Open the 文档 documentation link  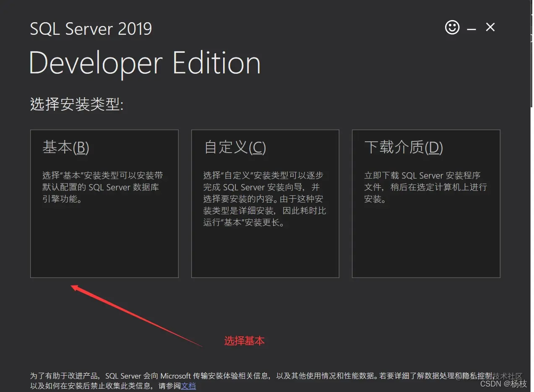tap(188, 386)
